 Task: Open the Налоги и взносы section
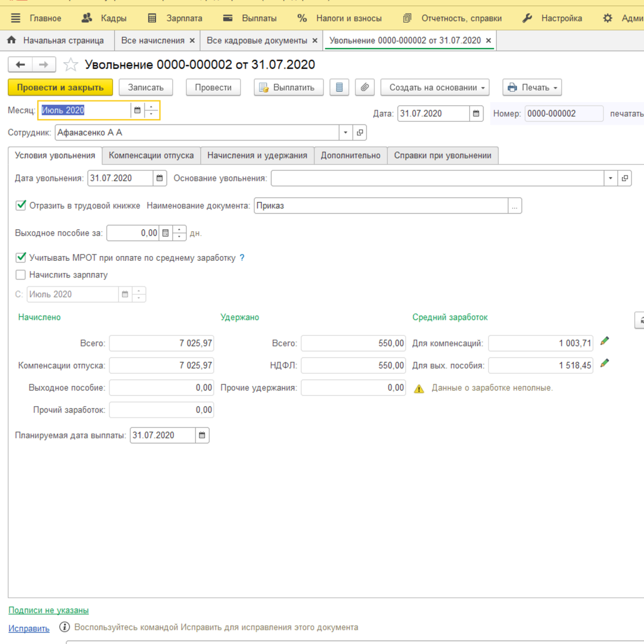(340, 18)
